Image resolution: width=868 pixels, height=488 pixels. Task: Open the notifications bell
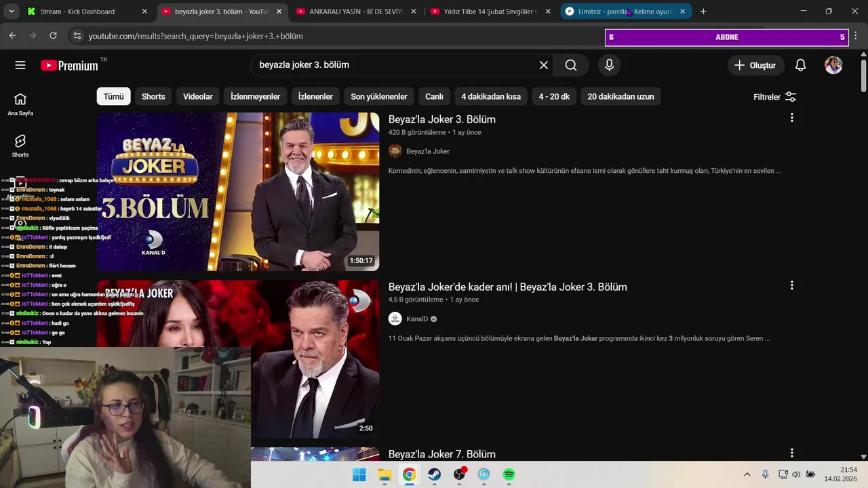click(x=800, y=65)
